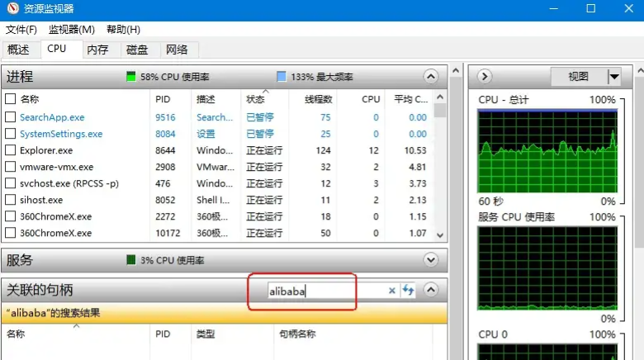
Task: Sort processes by 名称 column header
Action: click(30, 99)
